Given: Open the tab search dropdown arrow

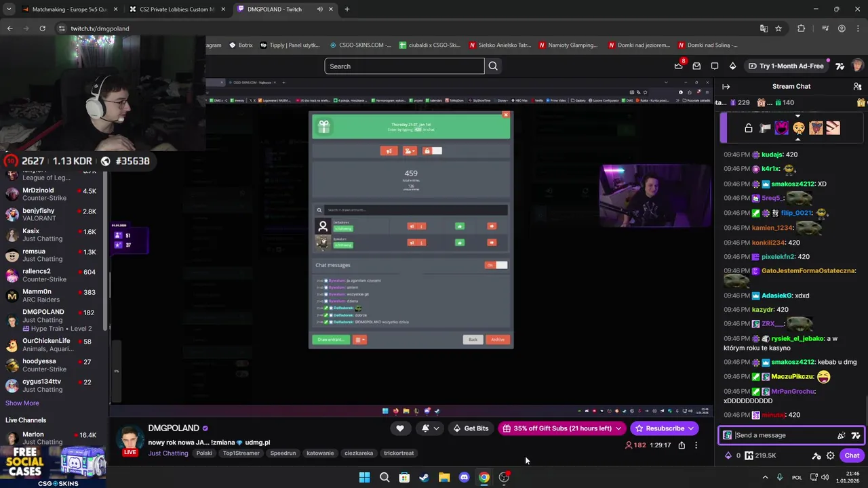Looking at the screenshot, I should pyautogui.click(x=9, y=9).
